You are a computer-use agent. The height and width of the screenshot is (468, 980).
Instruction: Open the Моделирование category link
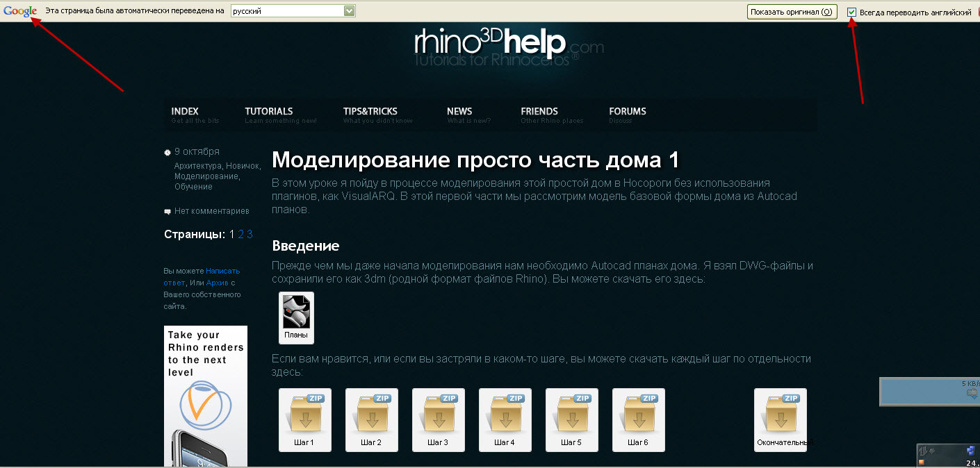click(206, 176)
